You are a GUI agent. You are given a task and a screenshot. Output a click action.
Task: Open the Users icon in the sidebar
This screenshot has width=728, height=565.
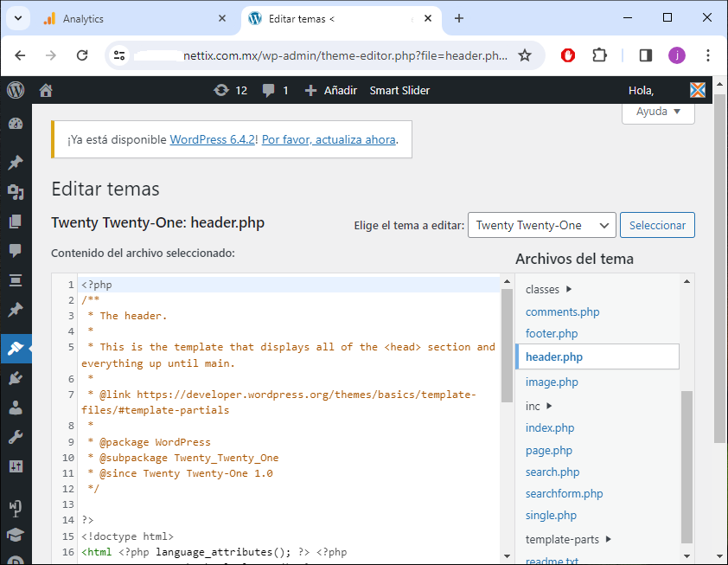[15, 407]
